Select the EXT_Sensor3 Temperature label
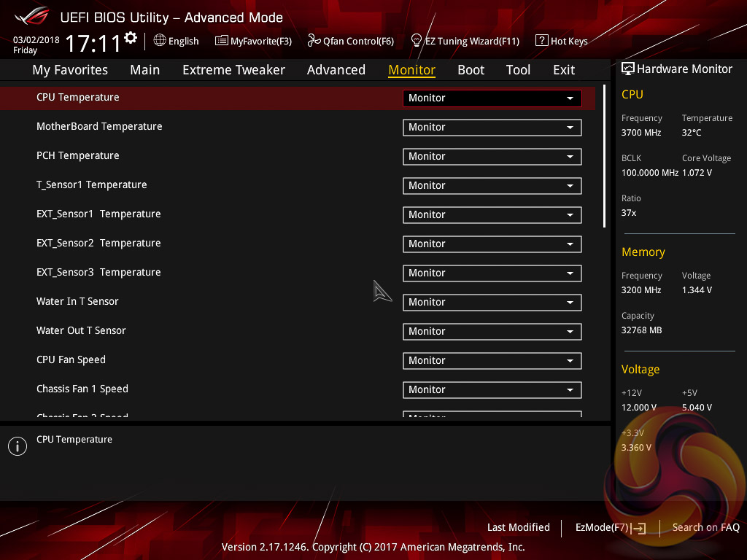Image resolution: width=747 pixels, height=560 pixels. 98,272
